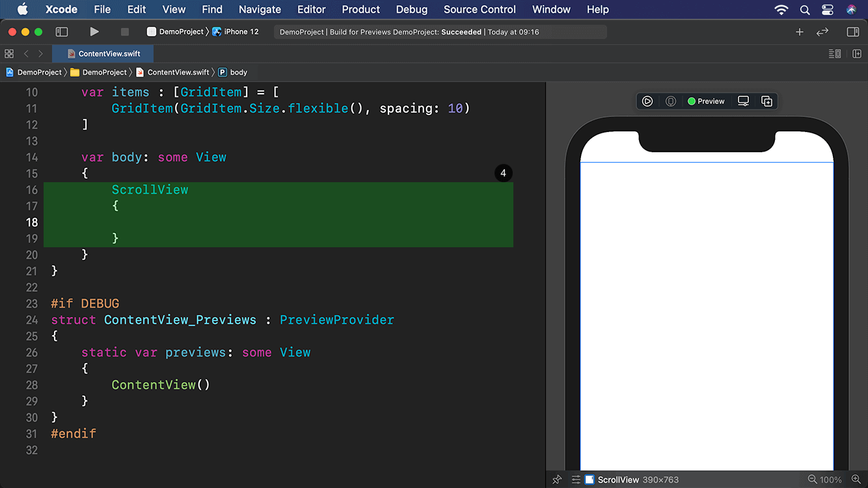Open the Edit menu
The image size is (868, 488).
[x=137, y=9]
